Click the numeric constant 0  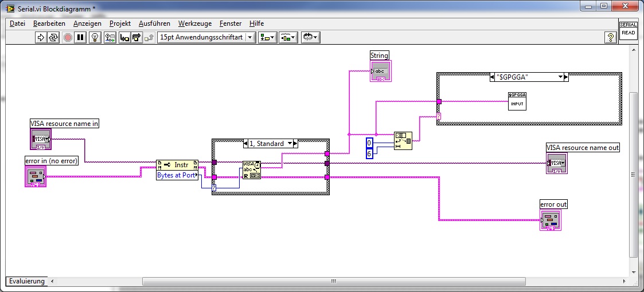pyautogui.click(x=369, y=143)
